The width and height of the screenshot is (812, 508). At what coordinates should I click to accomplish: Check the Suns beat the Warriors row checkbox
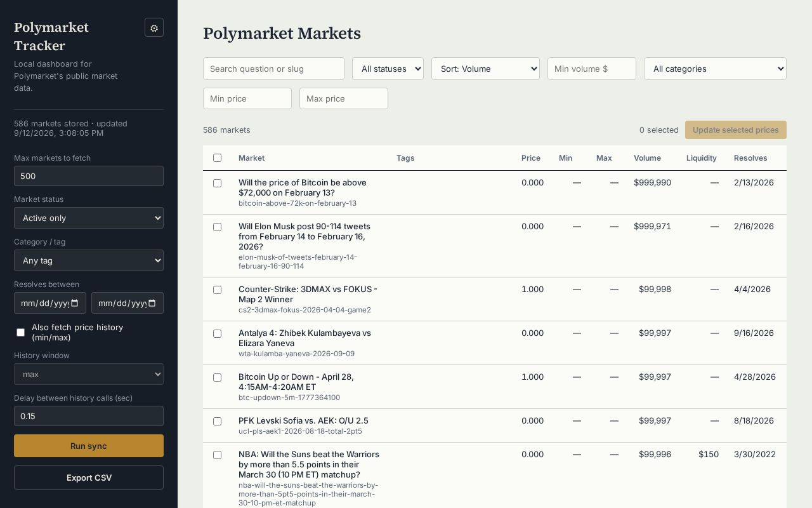coord(217,455)
